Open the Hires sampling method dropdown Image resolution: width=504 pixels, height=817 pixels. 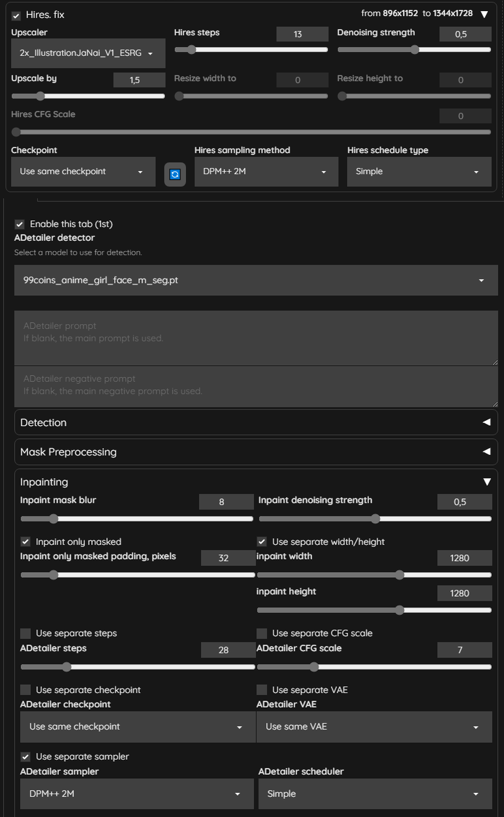pos(266,172)
